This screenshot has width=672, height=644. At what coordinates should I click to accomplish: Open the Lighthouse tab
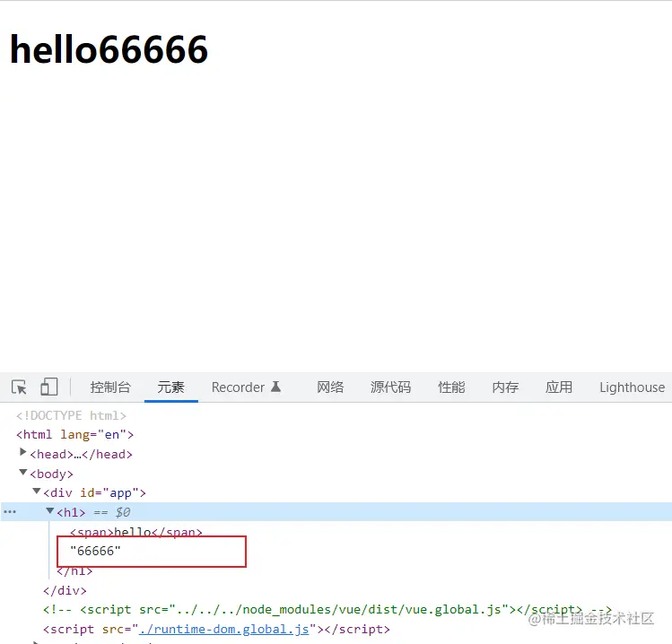tap(633, 387)
